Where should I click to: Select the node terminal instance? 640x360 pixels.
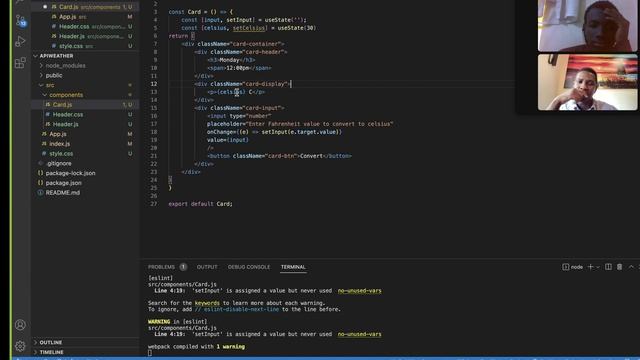click(573, 267)
